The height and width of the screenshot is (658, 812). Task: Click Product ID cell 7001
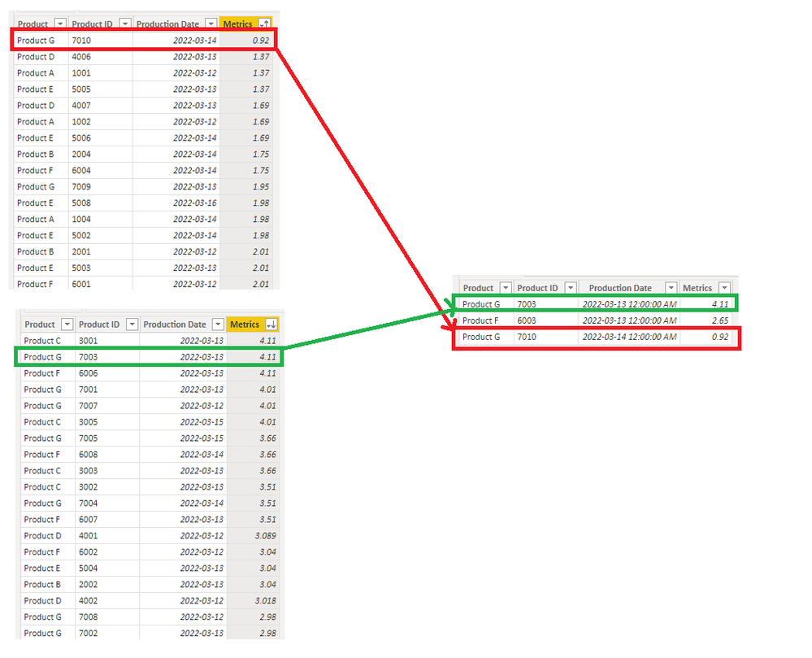click(x=88, y=390)
